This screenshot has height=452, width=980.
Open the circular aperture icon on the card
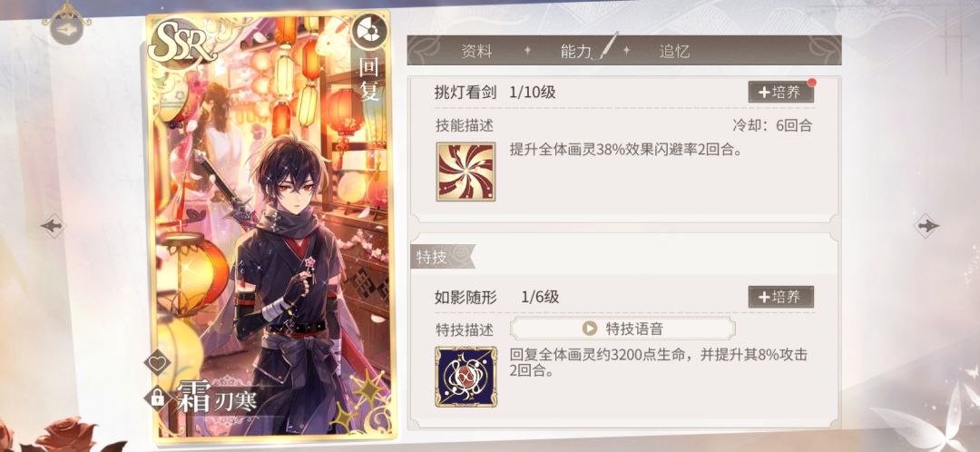pos(368,31)
